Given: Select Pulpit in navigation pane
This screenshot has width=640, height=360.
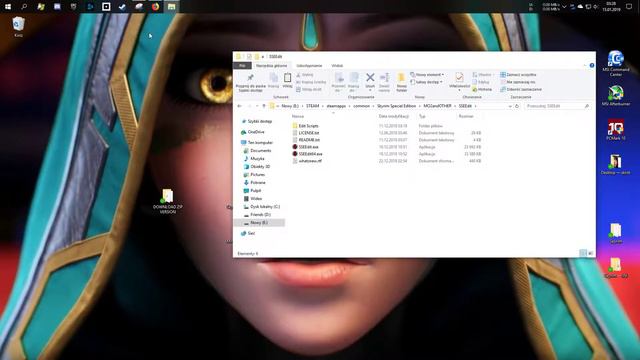Looking at the screenshot, I should coord(253,191).
